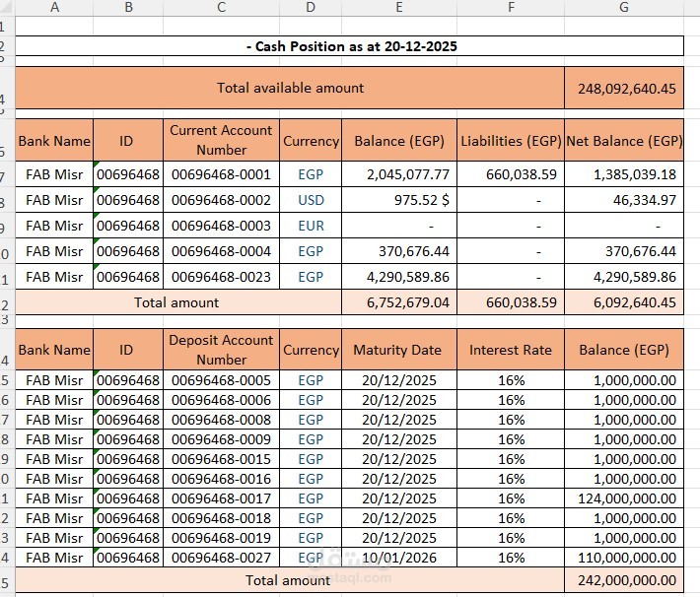Screen dimensions: 700x597
Task: Select balance 370,676.44 in Balance (EGP) column
Action: [x=399, y=251]
